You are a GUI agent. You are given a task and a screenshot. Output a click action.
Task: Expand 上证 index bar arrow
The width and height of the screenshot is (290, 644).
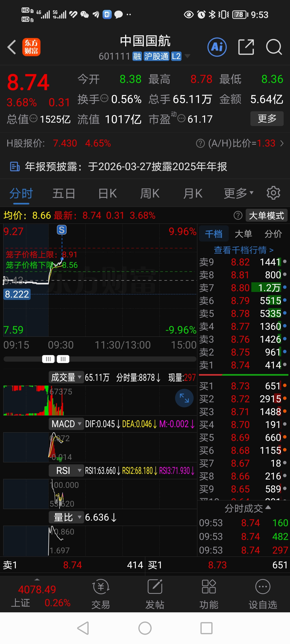37,579
